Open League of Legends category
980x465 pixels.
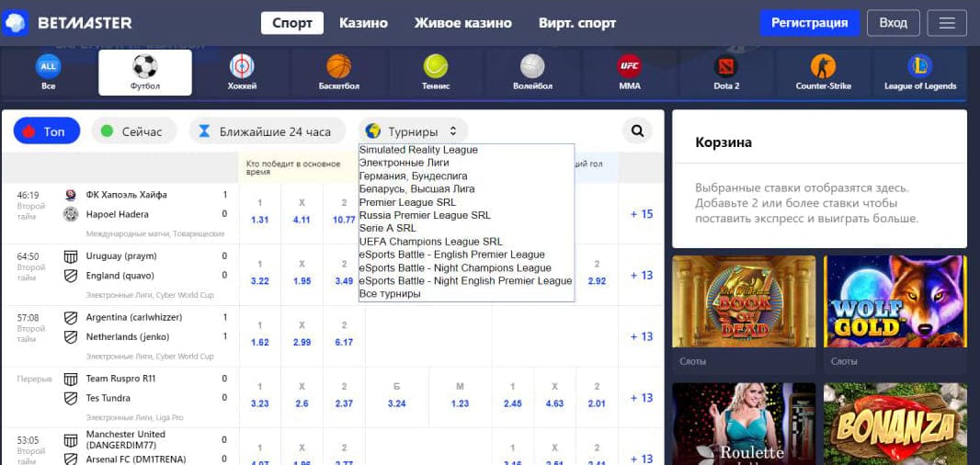click(x=920, y=73)
